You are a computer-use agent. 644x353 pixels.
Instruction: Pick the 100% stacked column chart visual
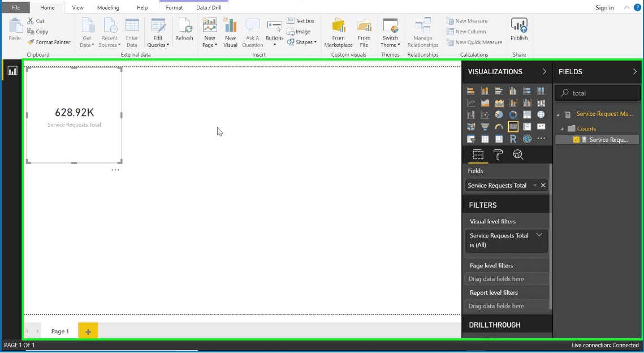coord(541,91)
